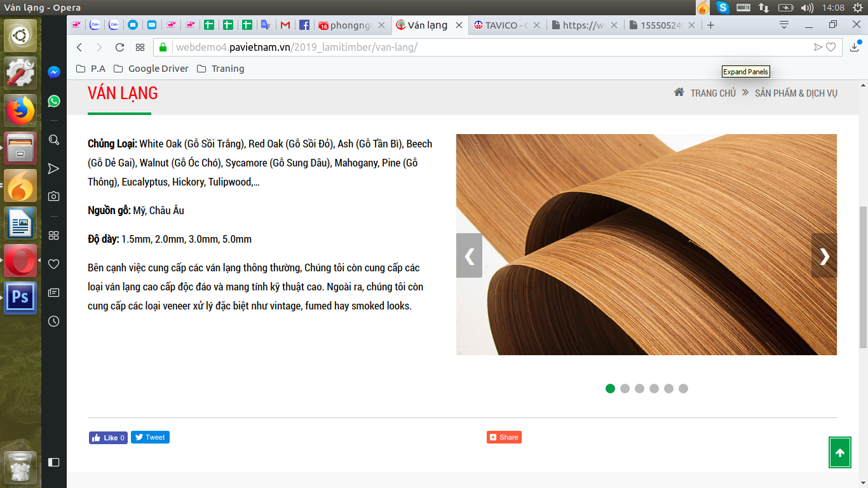This screenshot has width=868, height=488.
Task: Bookmark page with address bar heart
Action: pos(831,47)
